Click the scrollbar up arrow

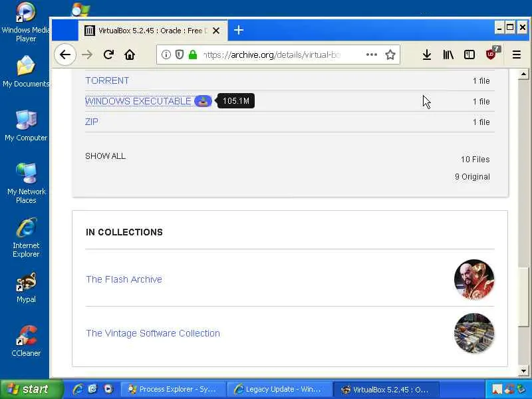coord(523,74)
